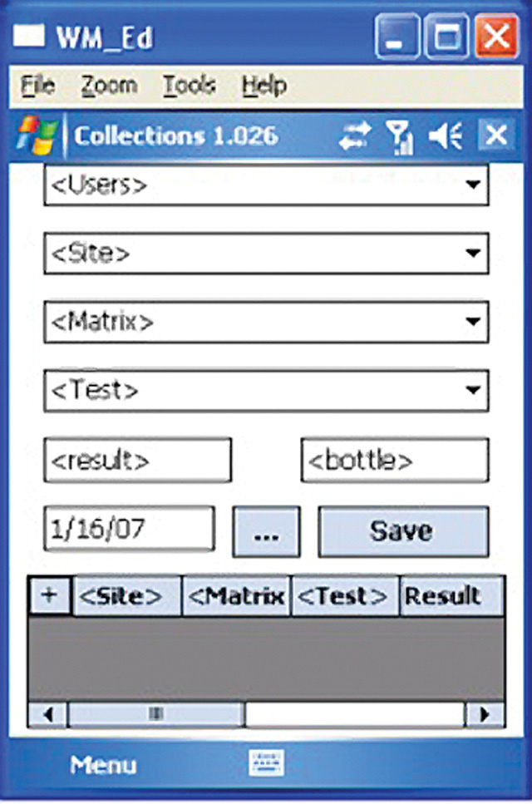Screen dimensions: 532x804
Task: Open the Zoom menu
Action: [109, 85]
